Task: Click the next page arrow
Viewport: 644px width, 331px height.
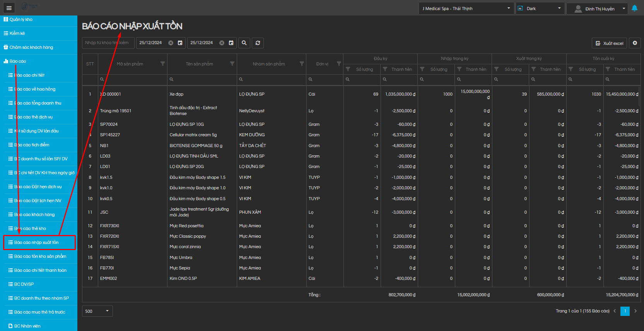Action: point(635,311)
